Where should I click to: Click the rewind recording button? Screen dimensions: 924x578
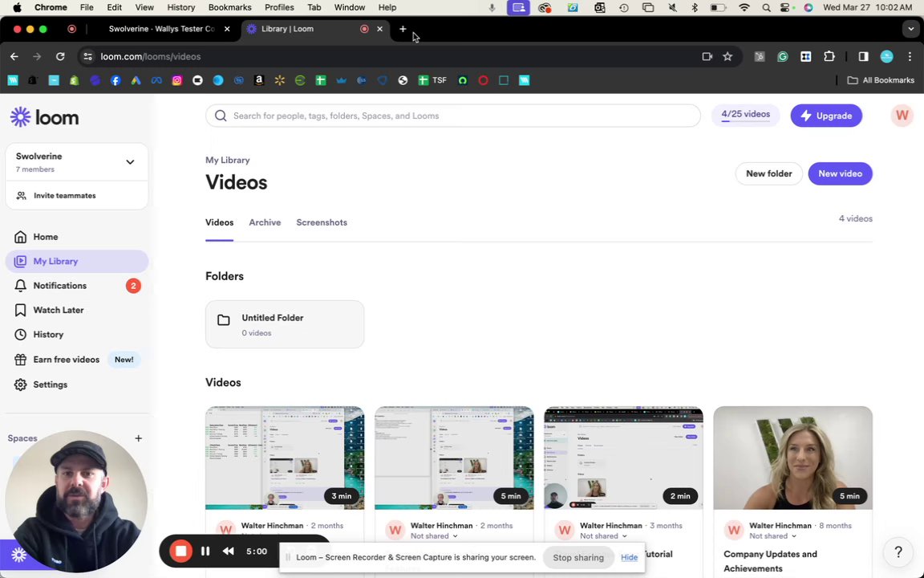tap(228, 552)
